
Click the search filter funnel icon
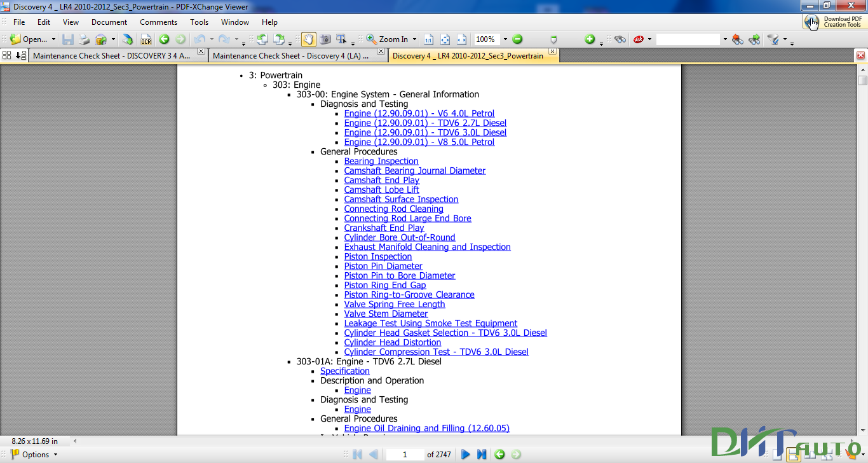pos(773,39)
